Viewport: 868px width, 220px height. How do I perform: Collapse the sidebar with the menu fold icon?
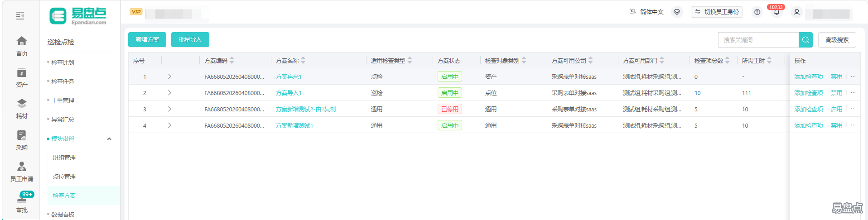tap(20, 16)
